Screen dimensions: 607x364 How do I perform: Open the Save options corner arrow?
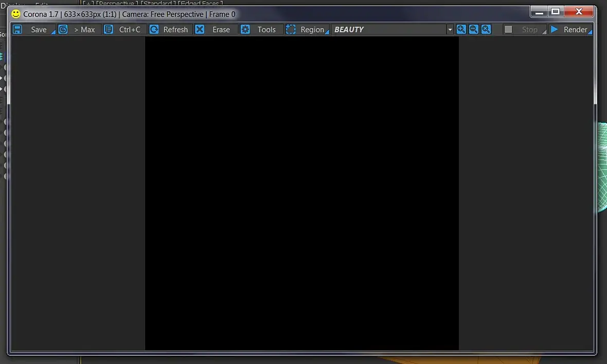click(x=53, y=32)
